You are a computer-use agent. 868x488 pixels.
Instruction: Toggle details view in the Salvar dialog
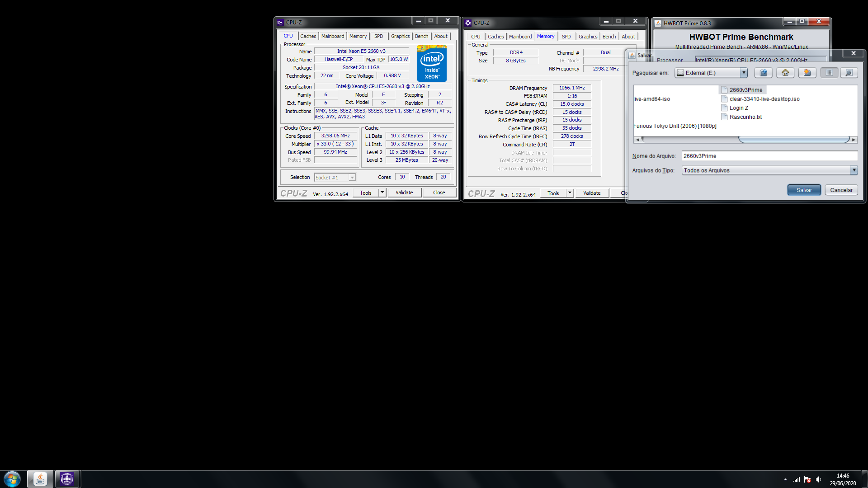[x=849, y=73]
